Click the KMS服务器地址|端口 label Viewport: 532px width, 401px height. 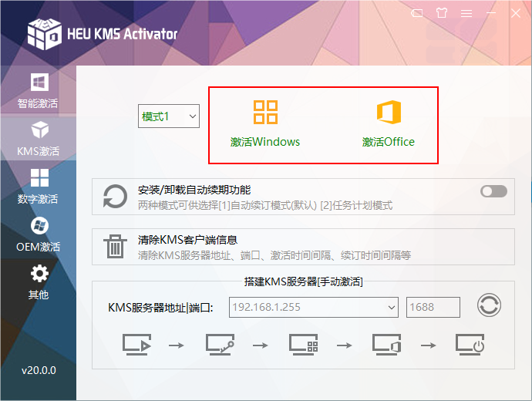[x=160, y=308]
